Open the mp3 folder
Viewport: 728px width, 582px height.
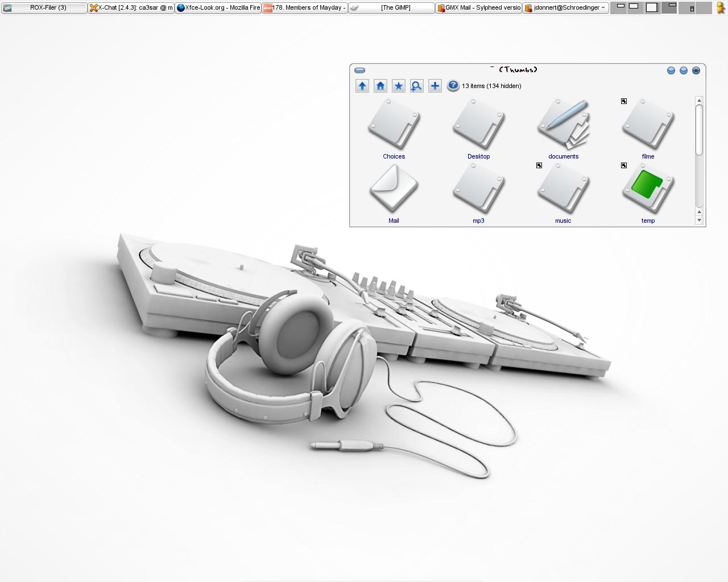(478, 194)
